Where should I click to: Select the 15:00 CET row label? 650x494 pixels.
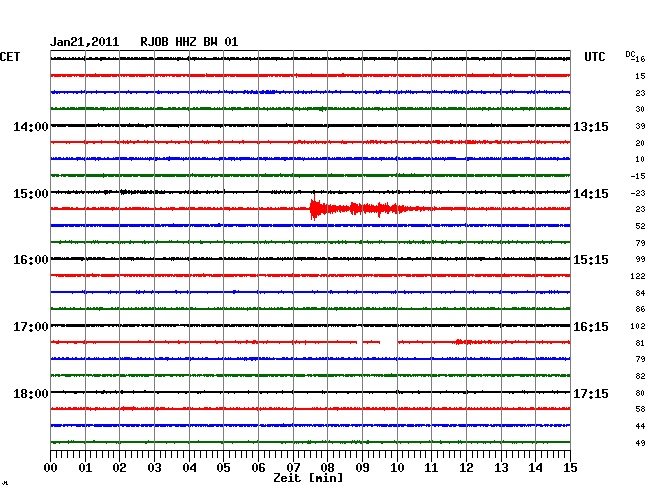point(31,194)
